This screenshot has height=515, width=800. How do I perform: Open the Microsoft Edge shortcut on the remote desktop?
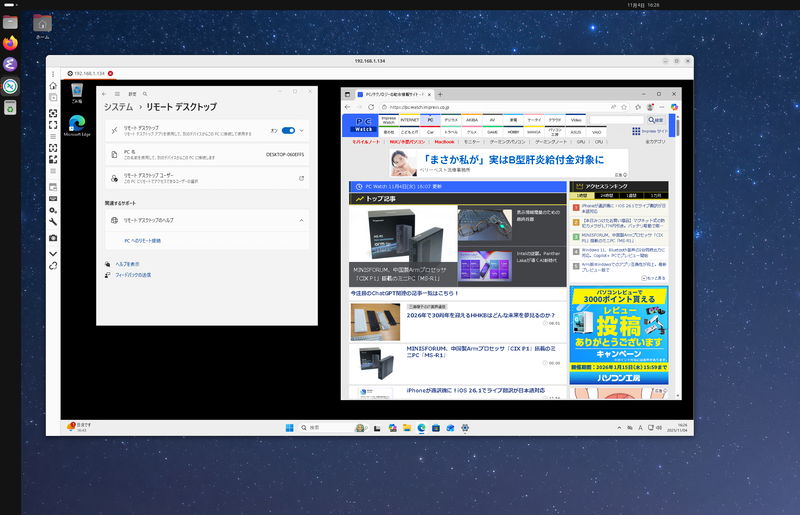coord(77,126)
